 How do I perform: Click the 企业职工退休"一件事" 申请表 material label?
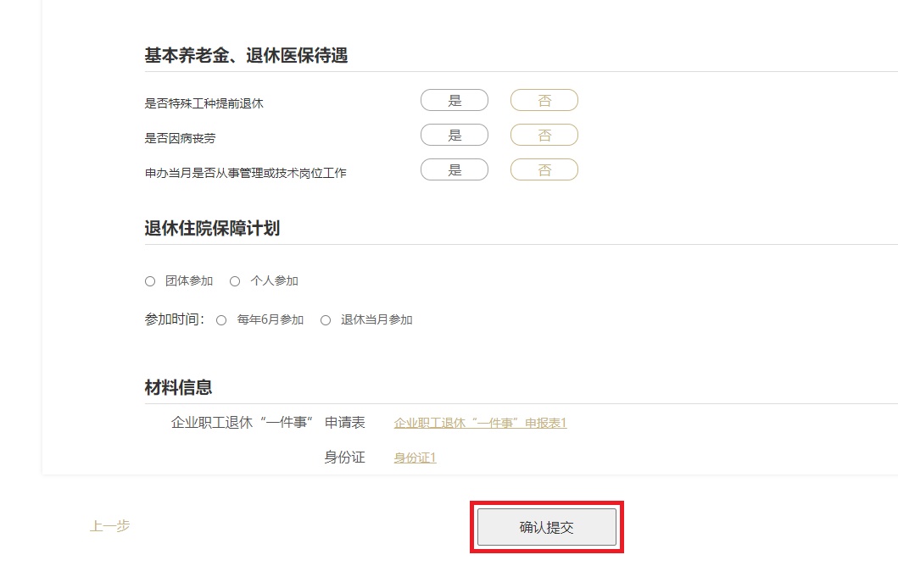pyautogui.click(x=268, y=423)
